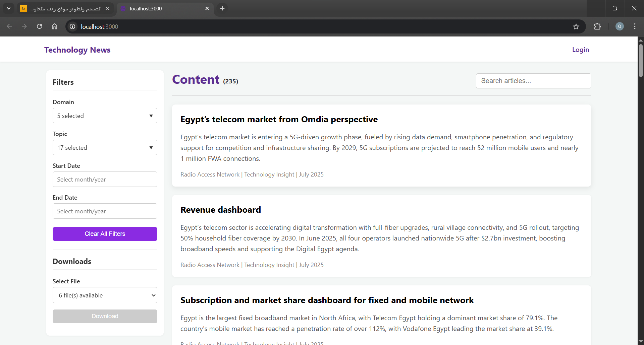Bookmark this page with the star icon

tap(576, 26)
